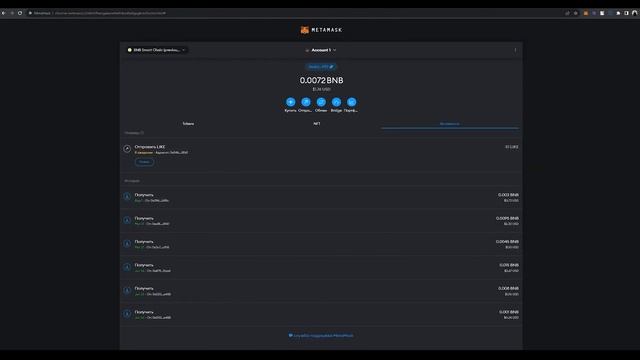
Task: Open the three-dot account options menu
Action: click(515, 50)
